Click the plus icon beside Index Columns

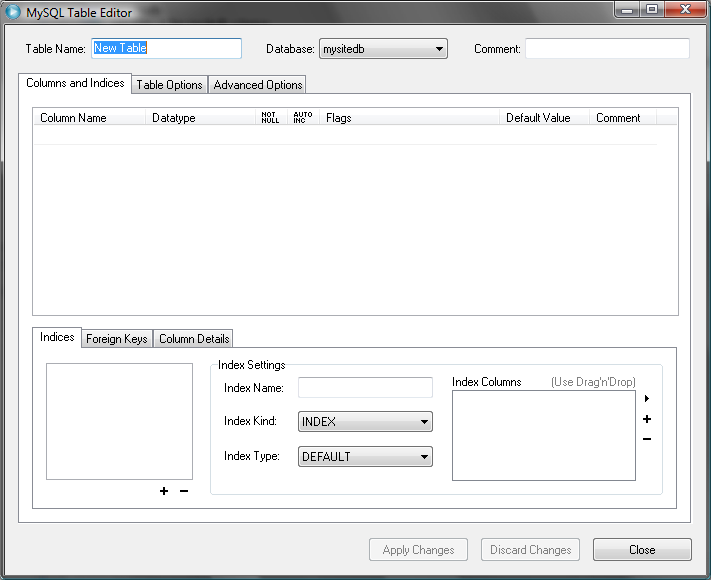(647, 419)
